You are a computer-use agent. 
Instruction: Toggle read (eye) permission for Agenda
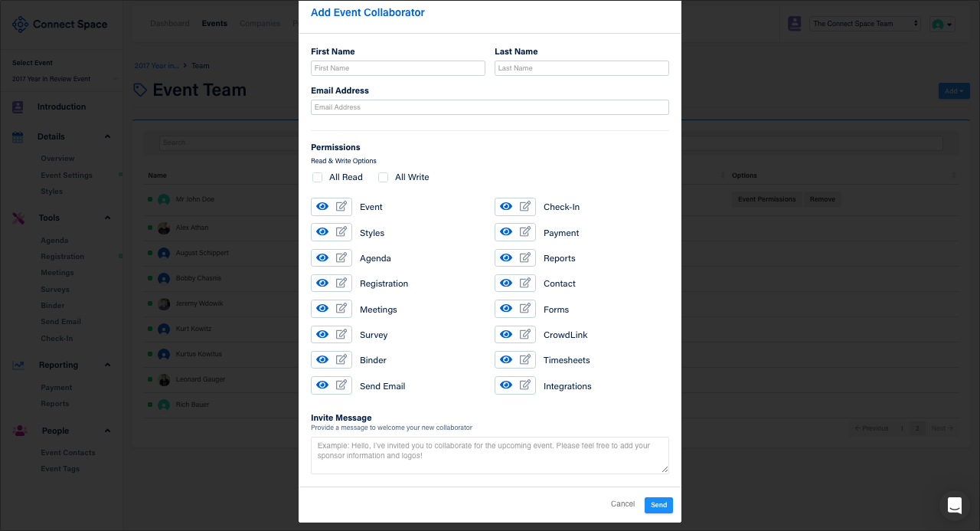click(x=322, y=258)
